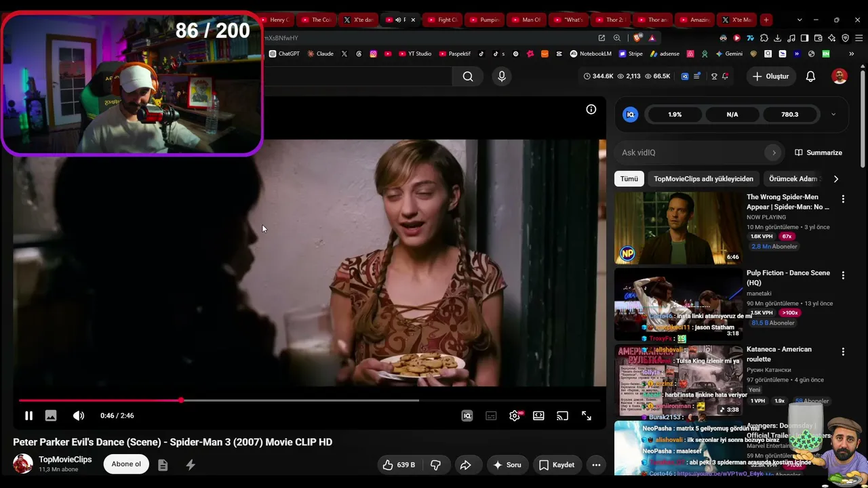Switch to the Man Of browser tab
The height and width of the screenshot is (488, 868).
527,20
